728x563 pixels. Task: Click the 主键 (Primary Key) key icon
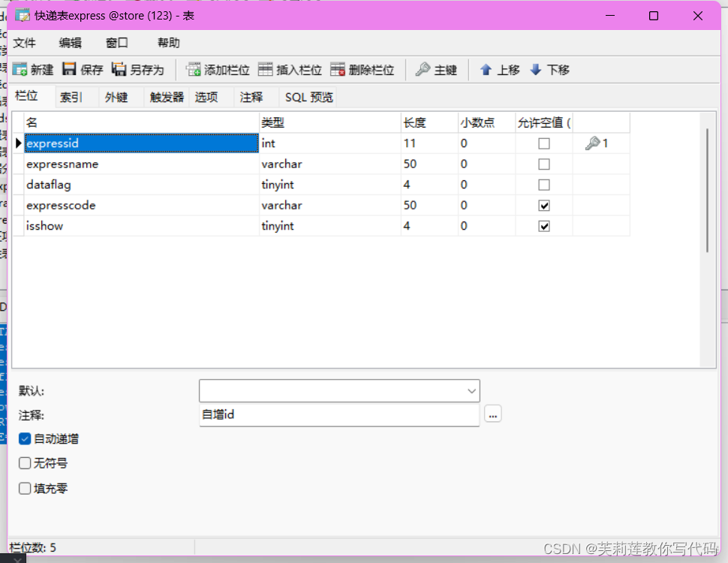click(423, 69)
